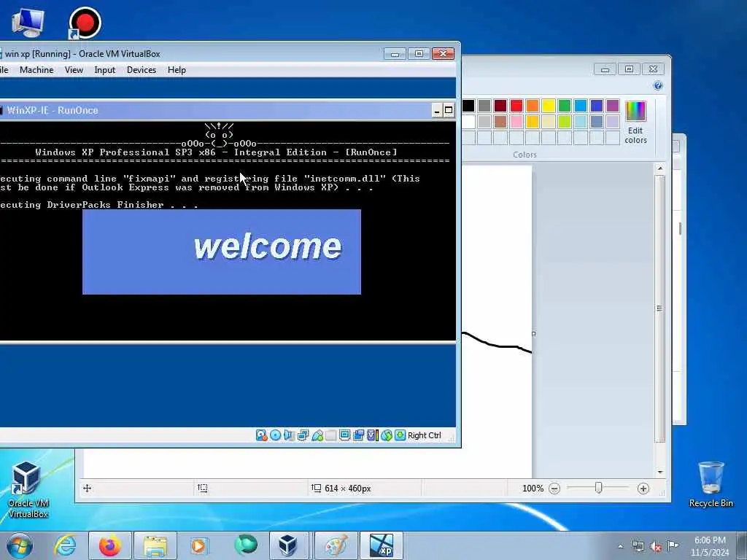Click the audio speaker icon in VirtualBox status bar
This screenshot has width=747, height=560.
(x=289, y=435)
